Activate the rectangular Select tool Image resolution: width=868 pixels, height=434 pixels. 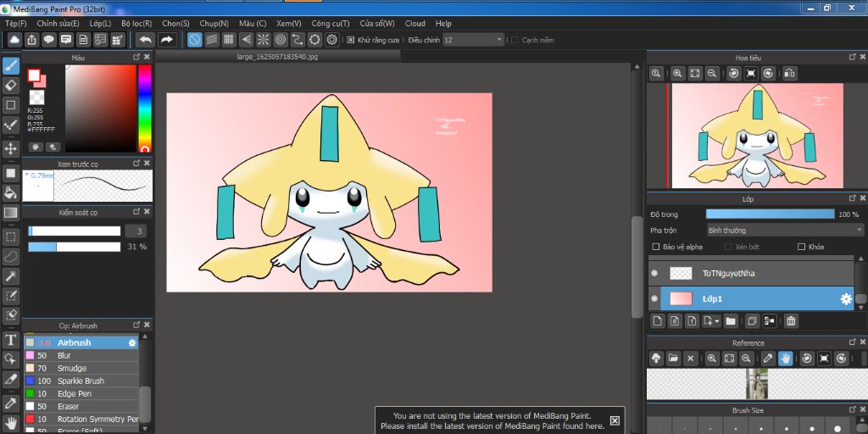coord(10,237)
